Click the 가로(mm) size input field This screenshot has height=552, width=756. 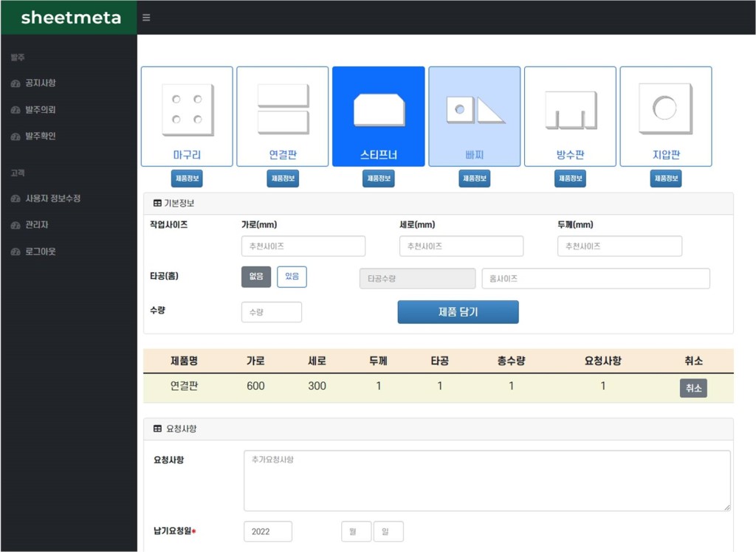[303, 246]
